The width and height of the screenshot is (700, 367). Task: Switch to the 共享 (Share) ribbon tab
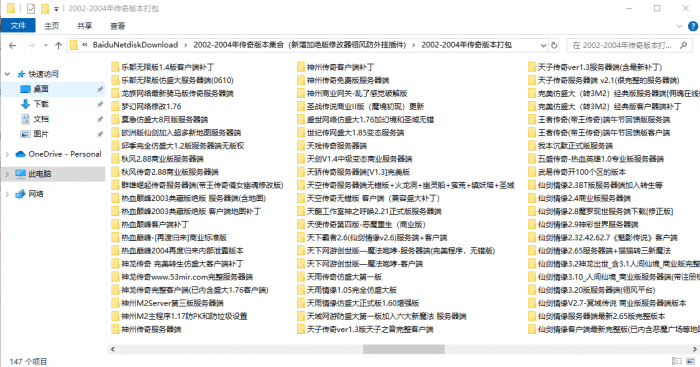click(84, 26)
